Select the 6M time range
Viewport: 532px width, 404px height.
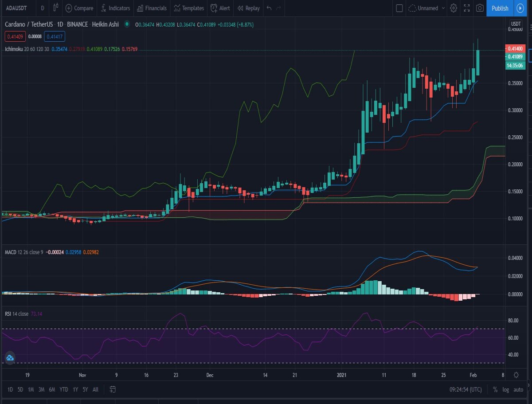click(52, 390)
